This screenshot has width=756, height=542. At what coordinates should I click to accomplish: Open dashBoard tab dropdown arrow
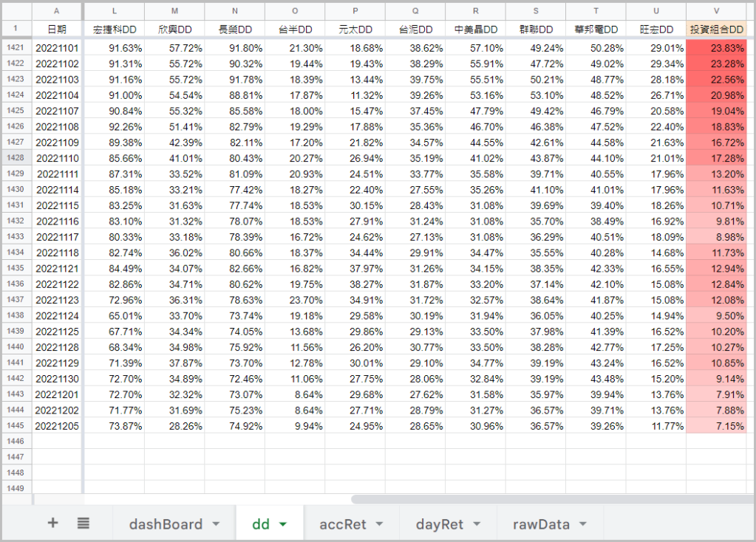(x=216, y=524)
